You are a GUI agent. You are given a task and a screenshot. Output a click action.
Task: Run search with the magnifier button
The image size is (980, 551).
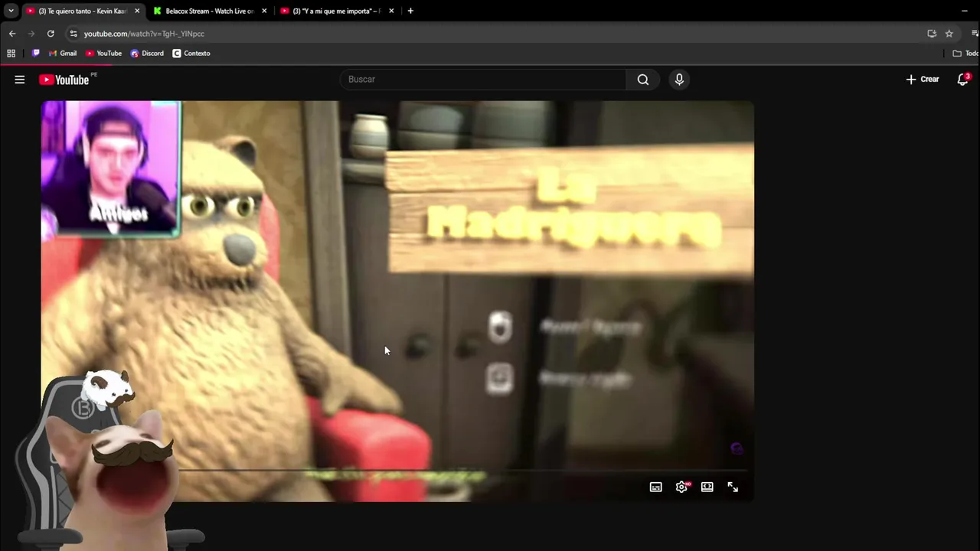coord(643,80)
